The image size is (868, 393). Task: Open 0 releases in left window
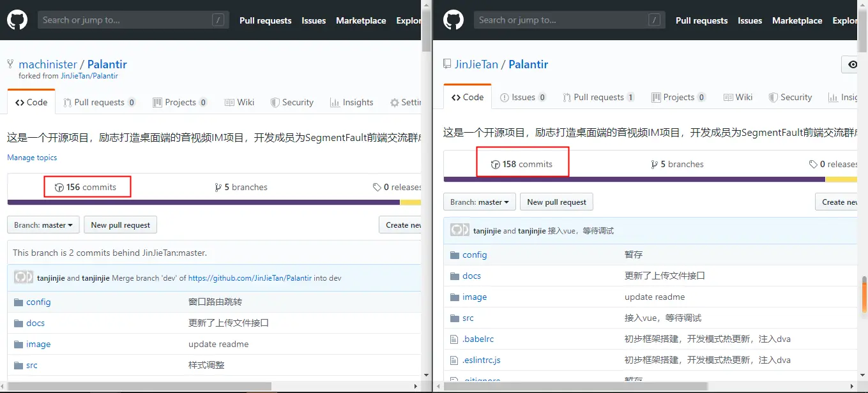click(397, 187)
